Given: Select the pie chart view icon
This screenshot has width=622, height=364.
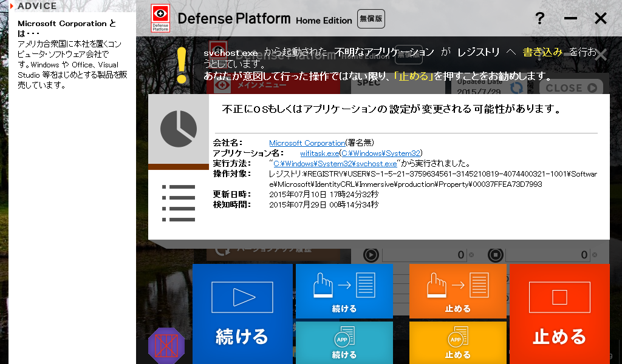Looking at the screenshot, I should click(179, 129).
